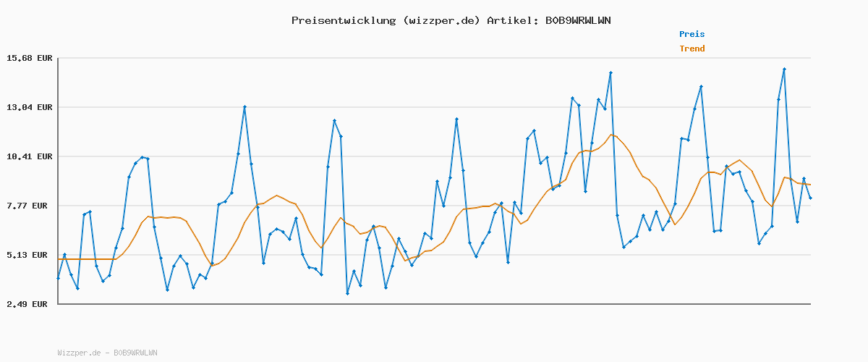Viewport: 868px width, 362px height.
Task: Click the 10.41 EUR axis label
Action: click(x=30, y=156)
